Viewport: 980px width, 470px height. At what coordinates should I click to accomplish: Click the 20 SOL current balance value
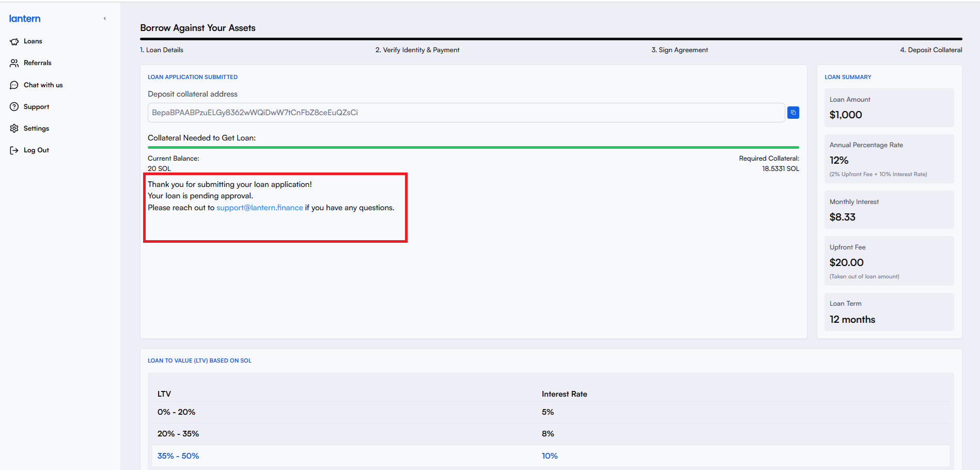coord(159,169)
